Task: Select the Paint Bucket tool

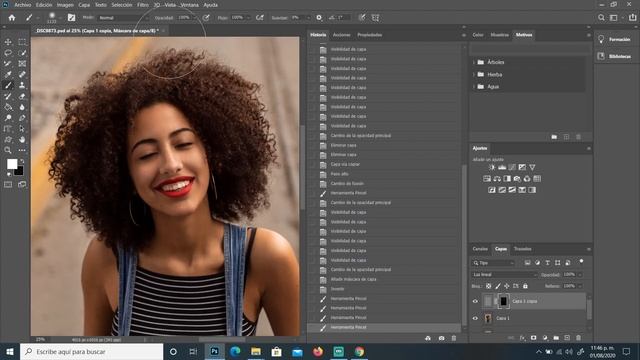Action: pyautogui.click(x=8, y=107)
